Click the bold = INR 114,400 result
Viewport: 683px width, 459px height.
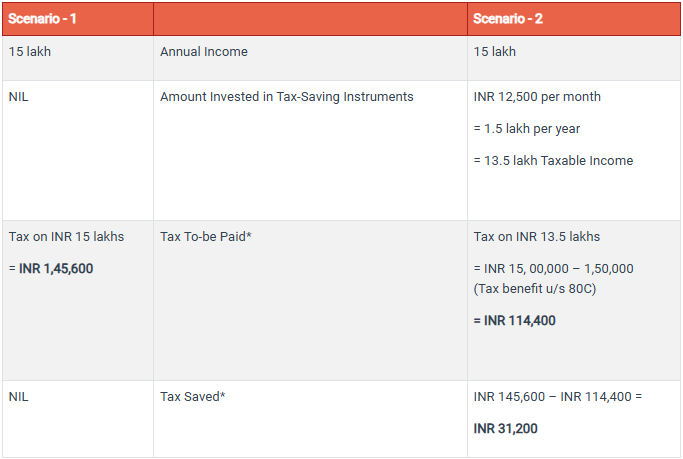515,321
